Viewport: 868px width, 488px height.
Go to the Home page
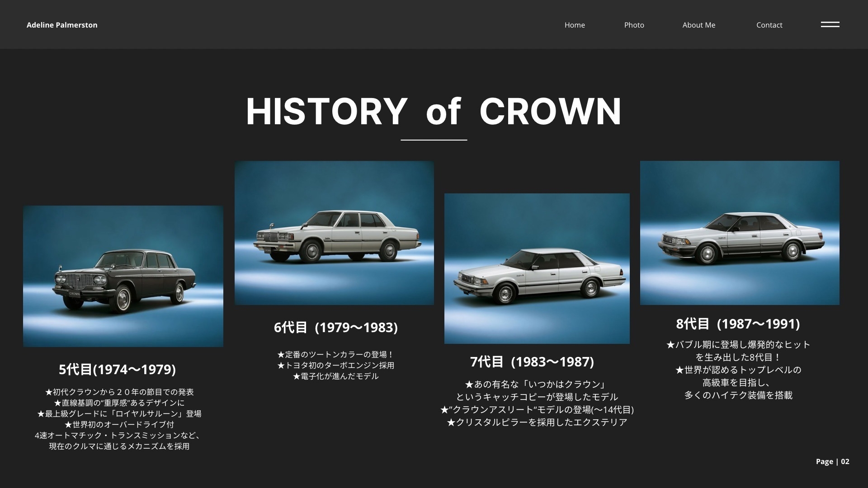coord(575,25)
